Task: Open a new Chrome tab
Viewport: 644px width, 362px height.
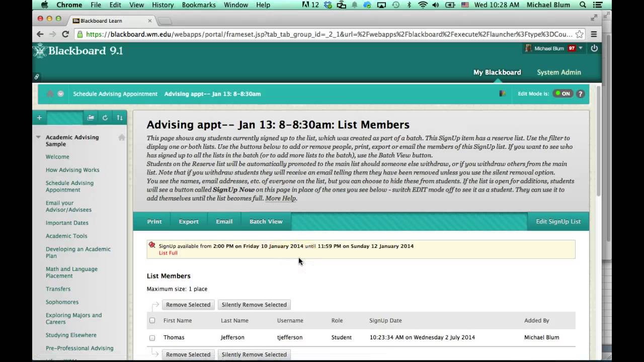Action: click(165, 21)
